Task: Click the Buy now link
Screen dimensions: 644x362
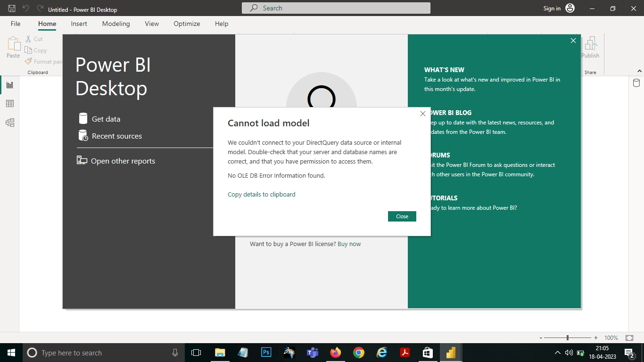Action: click(349, 244)
